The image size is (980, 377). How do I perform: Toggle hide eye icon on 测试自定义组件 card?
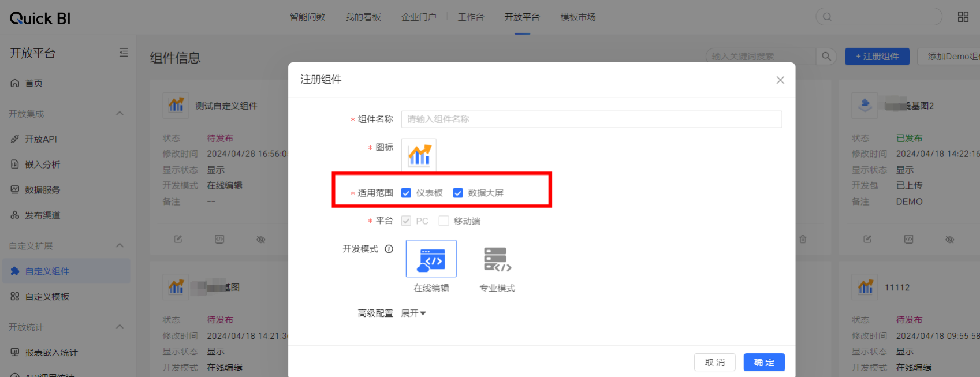261,239
